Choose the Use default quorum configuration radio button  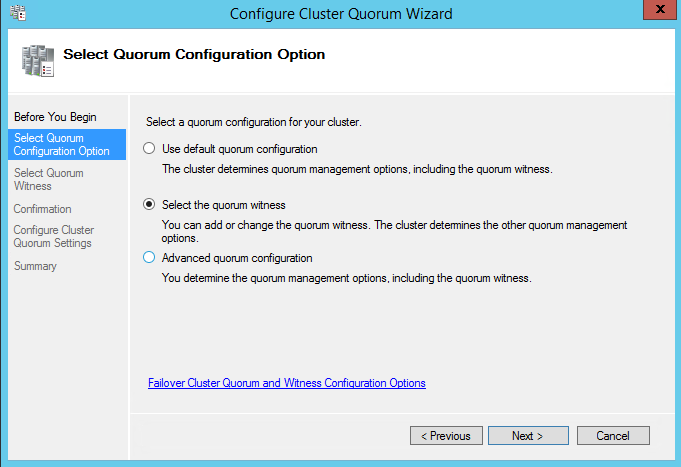[149, 149]
